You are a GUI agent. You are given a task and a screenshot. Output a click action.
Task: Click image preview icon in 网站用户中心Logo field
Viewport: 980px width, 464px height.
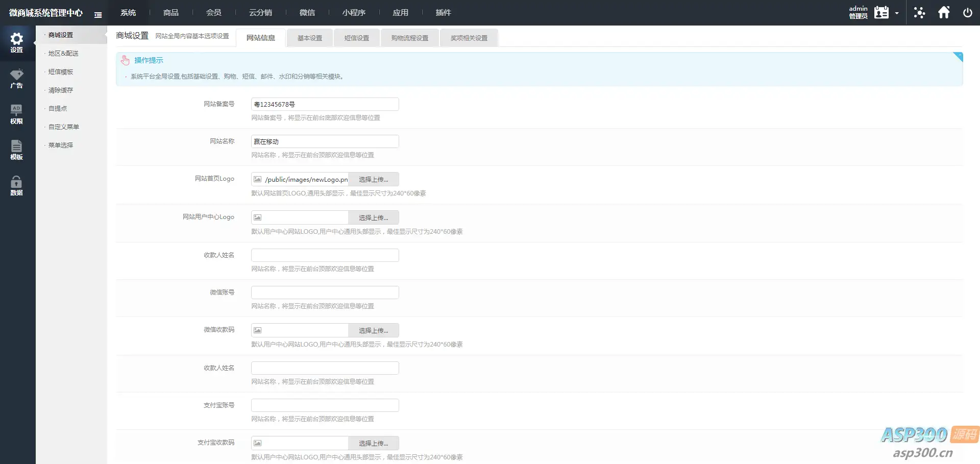258,217
